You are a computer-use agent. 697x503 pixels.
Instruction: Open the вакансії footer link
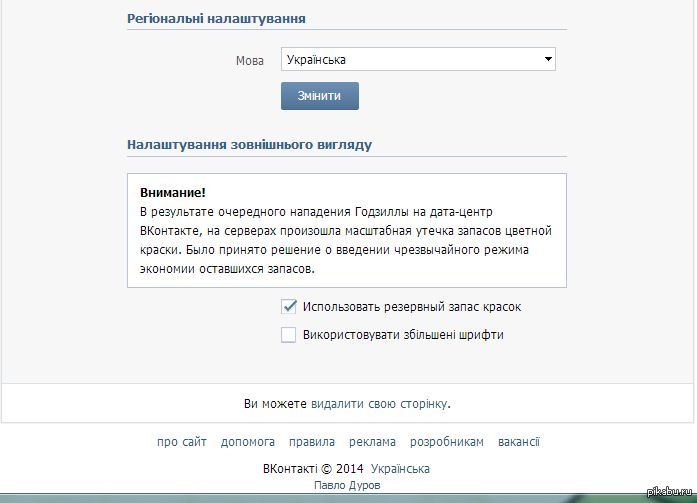pyautogui.click(x=518, y=442)
